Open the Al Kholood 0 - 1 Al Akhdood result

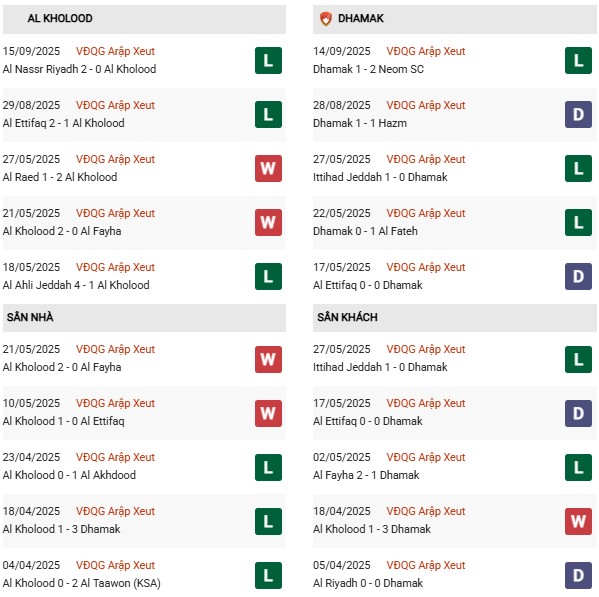point(69,475)
